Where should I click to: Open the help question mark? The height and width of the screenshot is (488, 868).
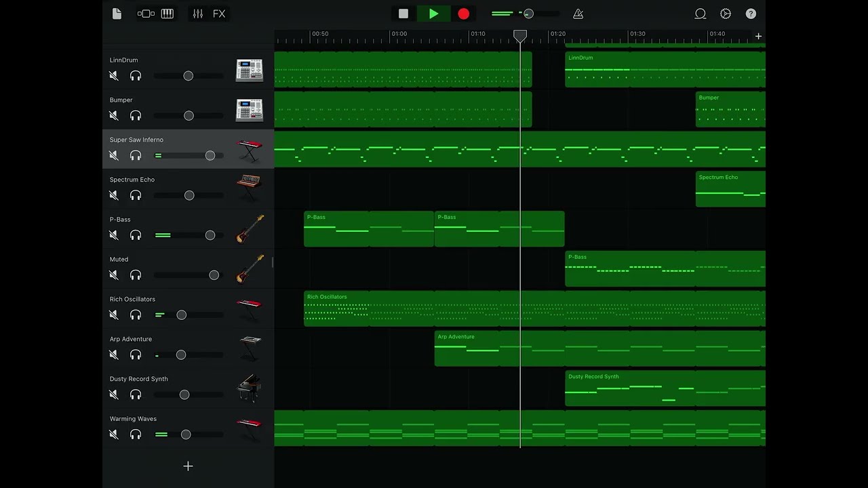(x=751, y=14)
